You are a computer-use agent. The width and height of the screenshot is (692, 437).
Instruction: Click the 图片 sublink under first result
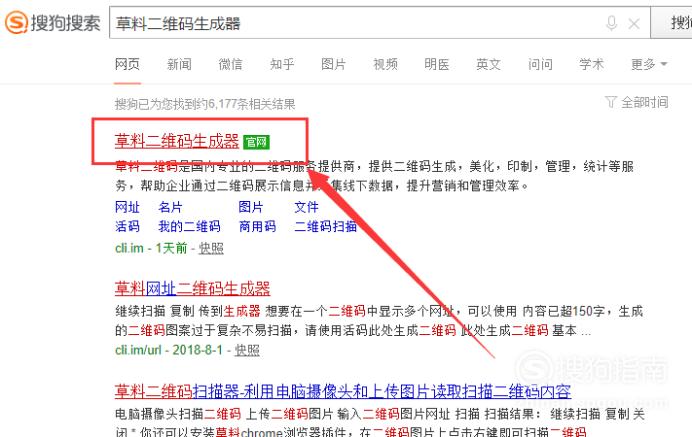click(251, 207)
